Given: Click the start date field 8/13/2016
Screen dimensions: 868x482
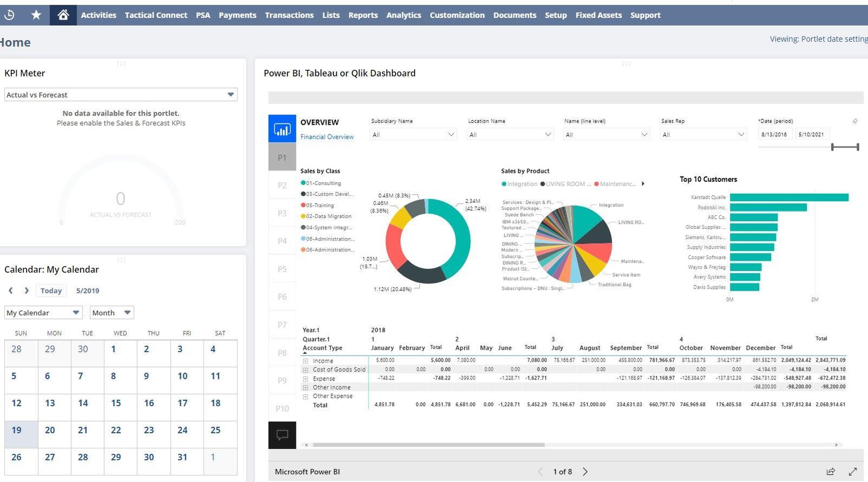Looking at the screenshot, I should coord(774,134).
